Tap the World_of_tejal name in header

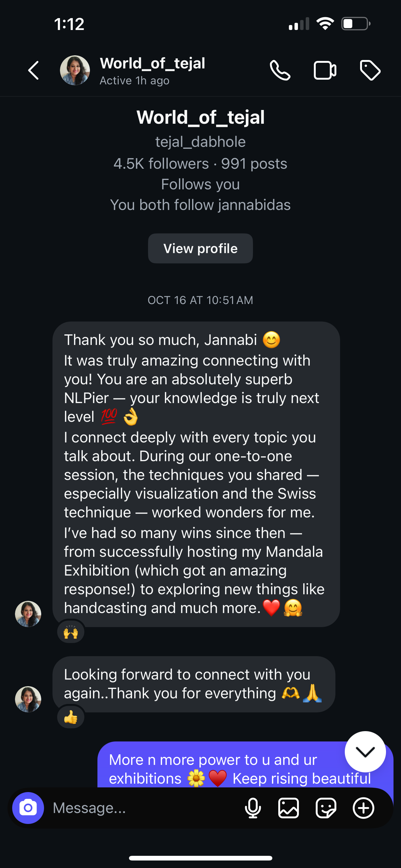pyautogui.click(x=152, y=63)
